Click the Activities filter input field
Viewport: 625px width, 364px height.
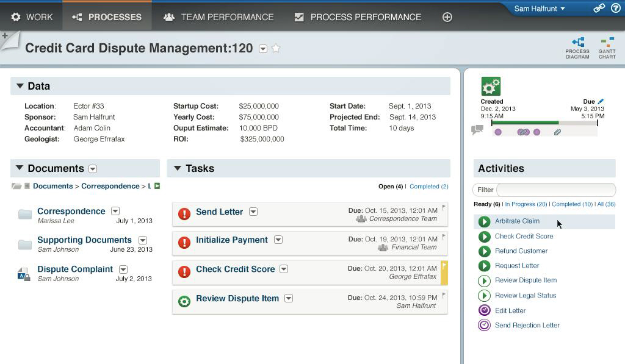pos(555,190)
